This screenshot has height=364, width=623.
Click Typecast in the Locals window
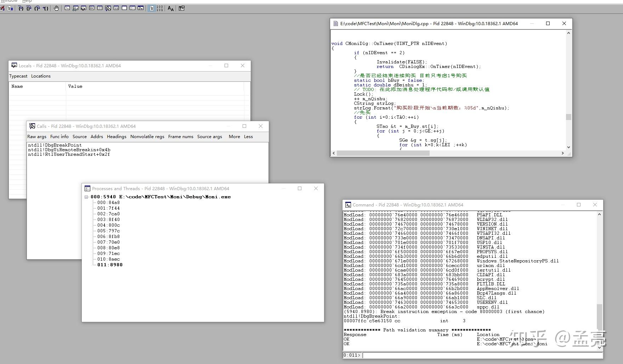click(x=18, y=76)
